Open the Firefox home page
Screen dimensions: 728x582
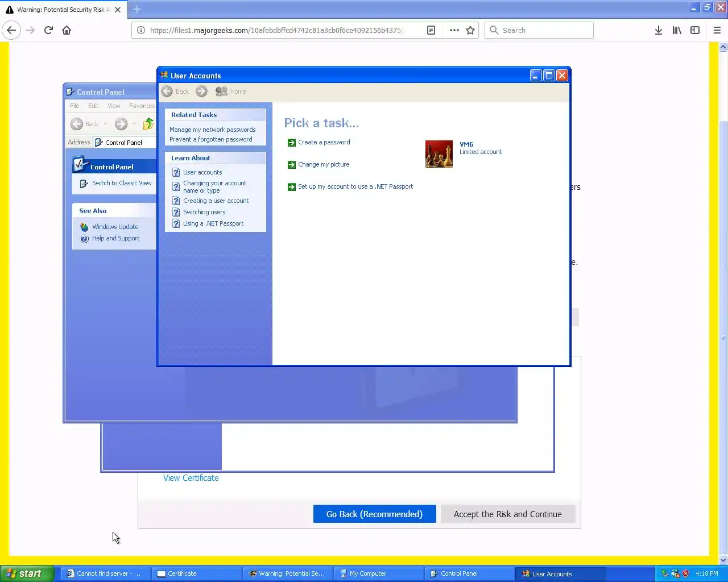[x=67, y=30]
